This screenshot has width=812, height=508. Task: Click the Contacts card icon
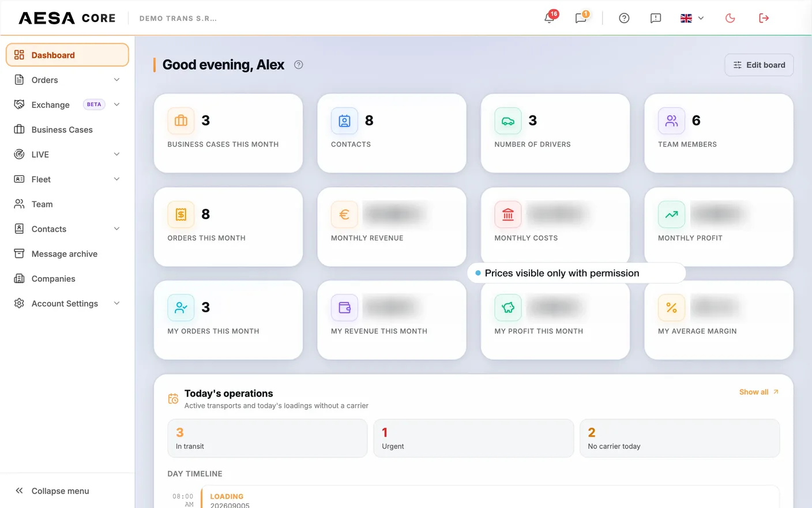344,121
